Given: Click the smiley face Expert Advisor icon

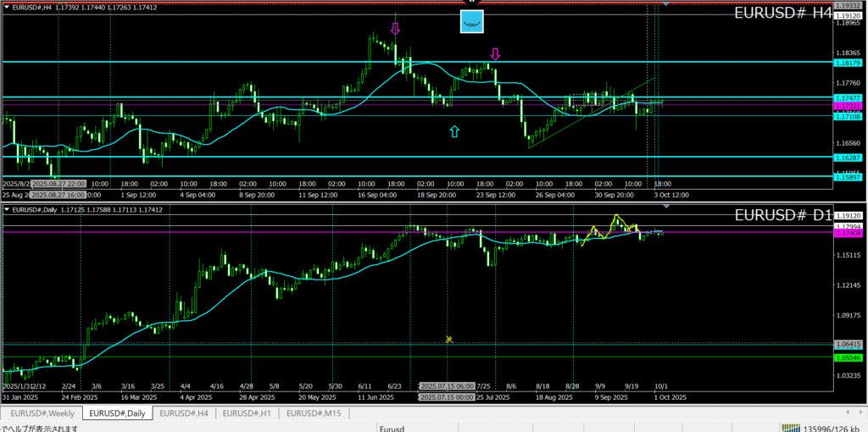Looking at the screenshot, I should [x=472, y=22].
